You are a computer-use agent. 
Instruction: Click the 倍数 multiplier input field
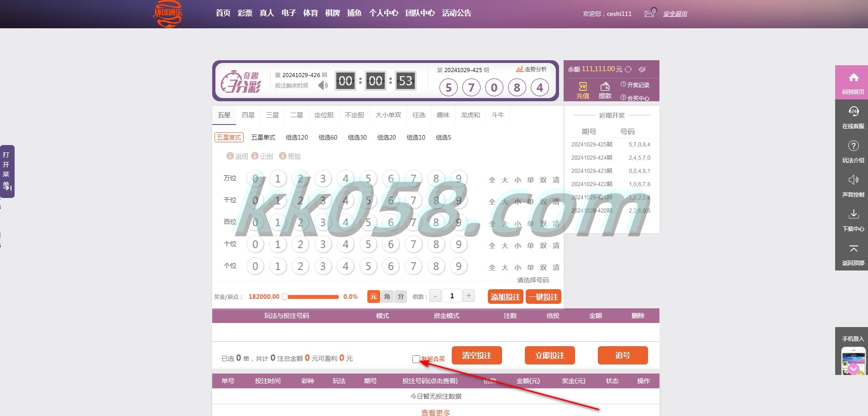(x=452, y=296)
